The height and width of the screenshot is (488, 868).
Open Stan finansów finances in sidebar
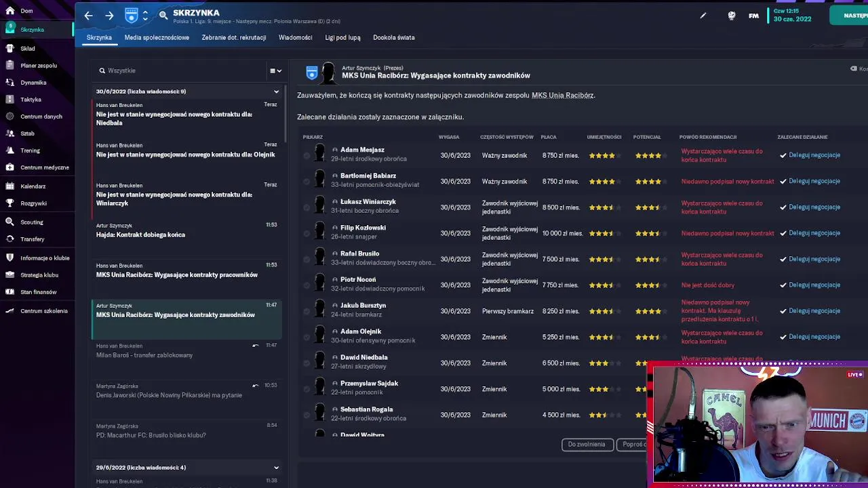pos(38,292)
